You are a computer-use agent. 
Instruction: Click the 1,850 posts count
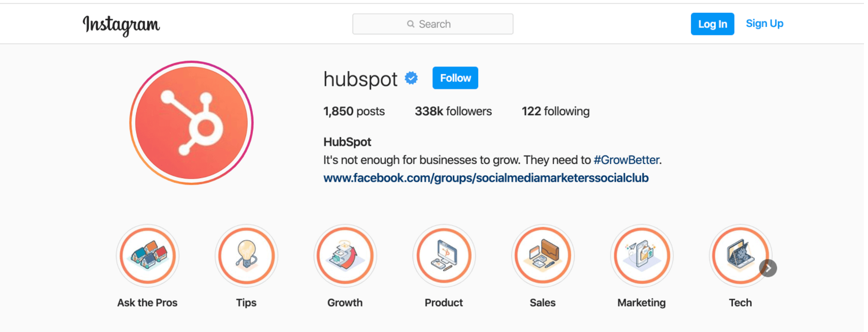[354, 111]
